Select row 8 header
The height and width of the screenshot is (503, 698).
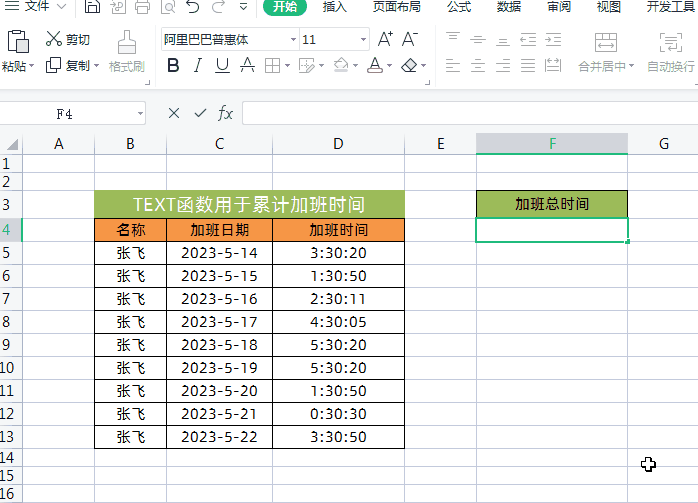point(11,322)
